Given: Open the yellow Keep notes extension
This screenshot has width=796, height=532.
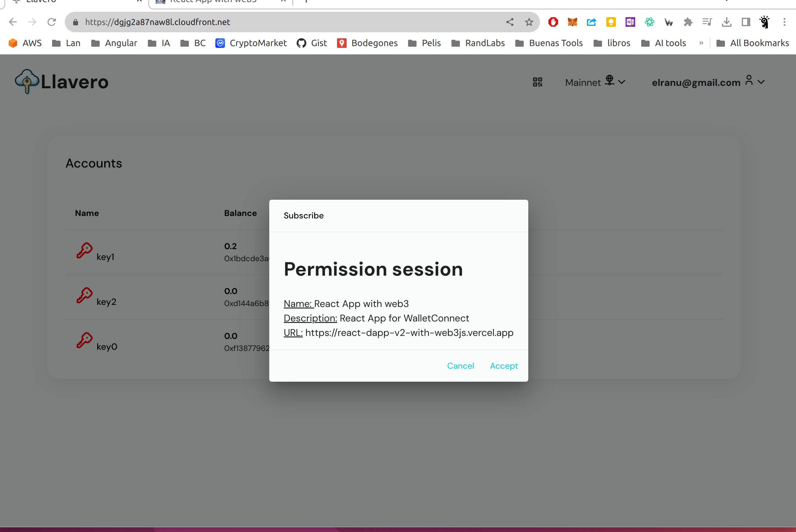Looking at the screenshot, I should click(x=611, y=22).
